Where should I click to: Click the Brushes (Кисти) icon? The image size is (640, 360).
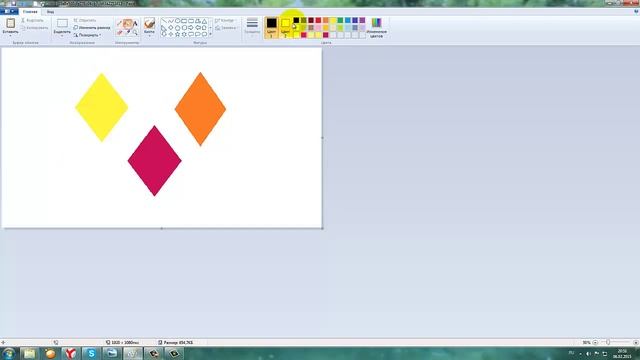pyautogui.click(x=149, y=23)
